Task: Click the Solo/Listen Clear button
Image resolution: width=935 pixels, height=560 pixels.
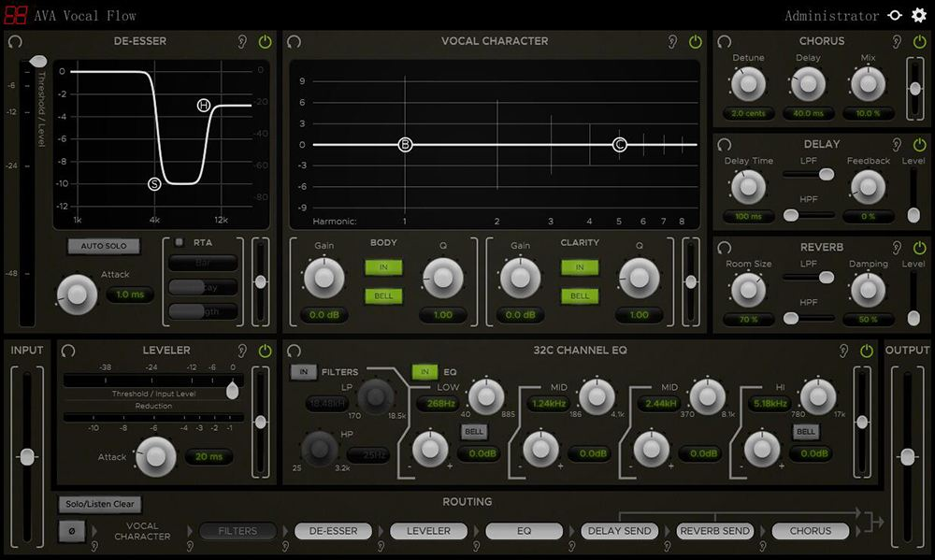Action: tap(100, 504)
